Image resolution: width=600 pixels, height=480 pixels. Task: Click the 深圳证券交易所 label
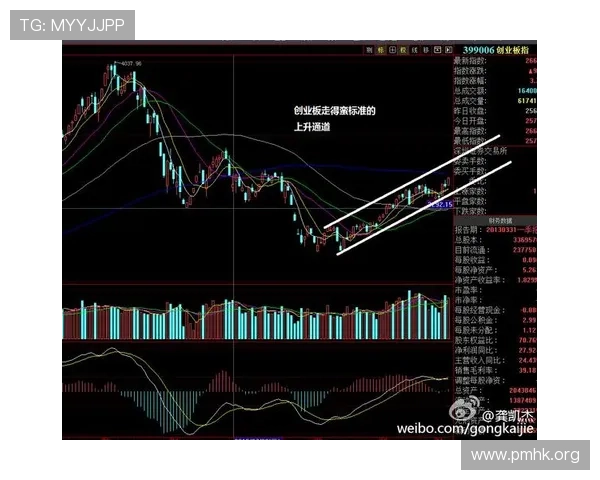click(x=480, y=150)
